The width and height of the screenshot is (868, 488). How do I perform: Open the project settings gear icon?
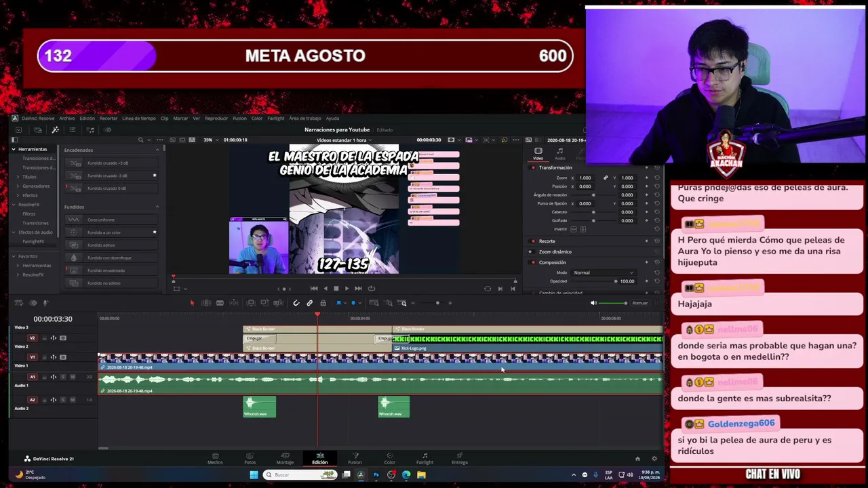click(x=654, y=459)
